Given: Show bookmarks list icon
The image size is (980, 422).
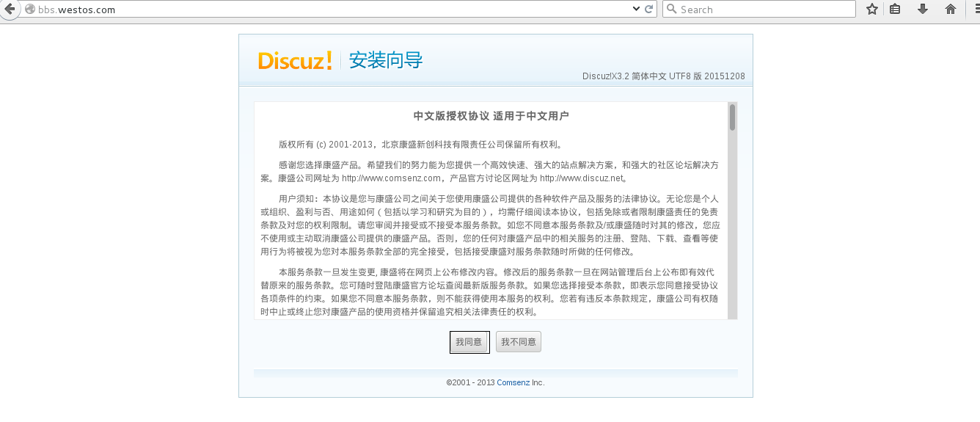Looking at the screenshot, I should 895,10.
